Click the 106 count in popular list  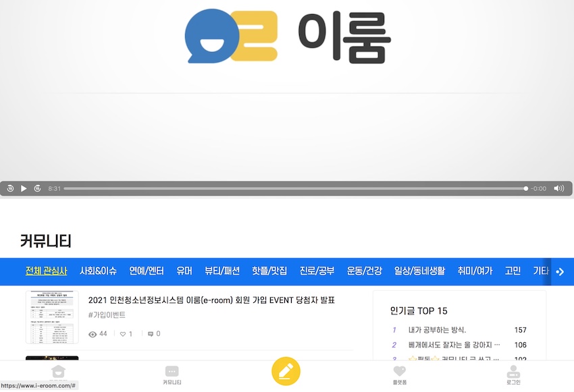click(x=520, y=345)
